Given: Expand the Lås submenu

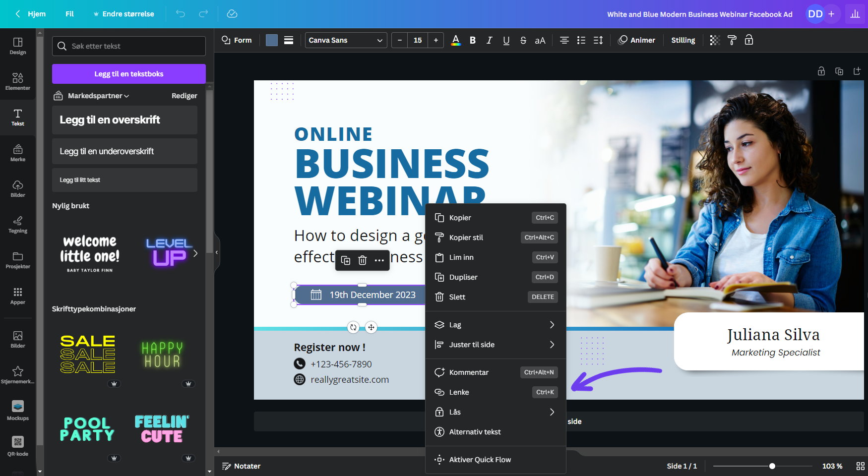Looking at the screenshot, I should click(x=496, y=412).
